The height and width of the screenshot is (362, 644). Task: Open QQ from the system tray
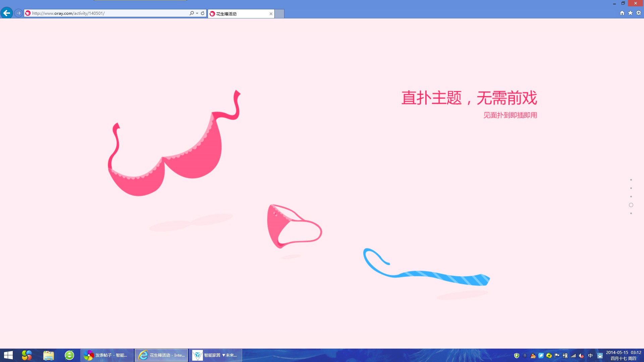[x=533, y=355]
